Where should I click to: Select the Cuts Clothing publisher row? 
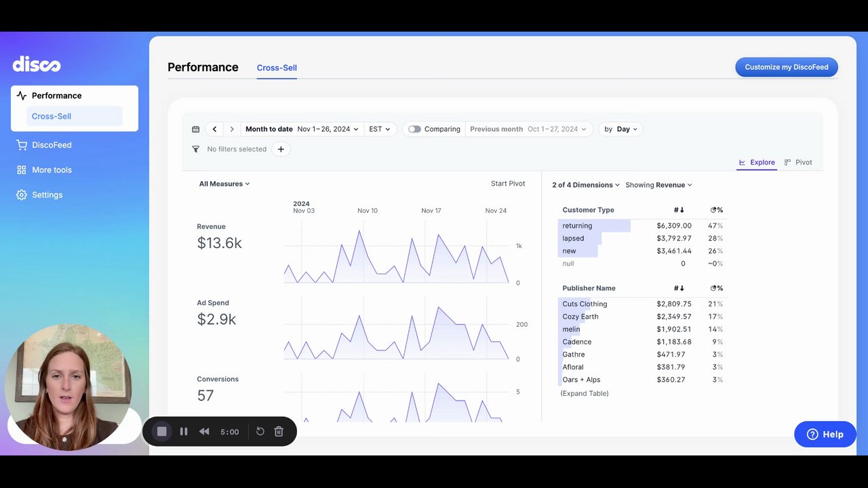(642, 304)
